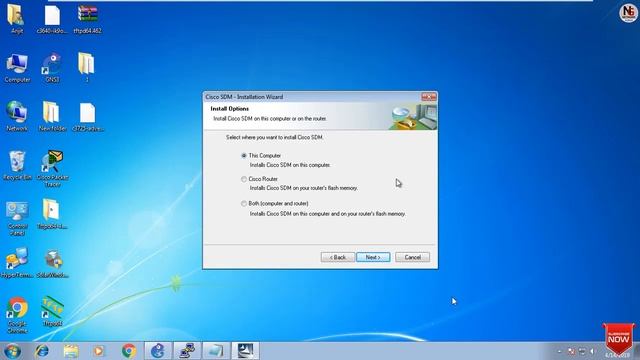Launch the GNS3 shortcut
Viewport: 640px width, 360px height.
pos(52,68)
